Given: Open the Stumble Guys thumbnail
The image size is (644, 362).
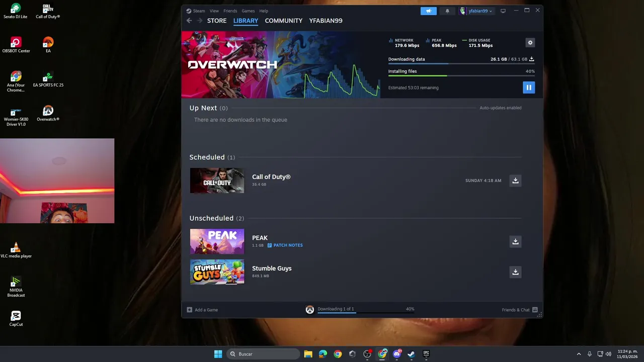Looking at the screenshot, I should (x=217, y=272).
